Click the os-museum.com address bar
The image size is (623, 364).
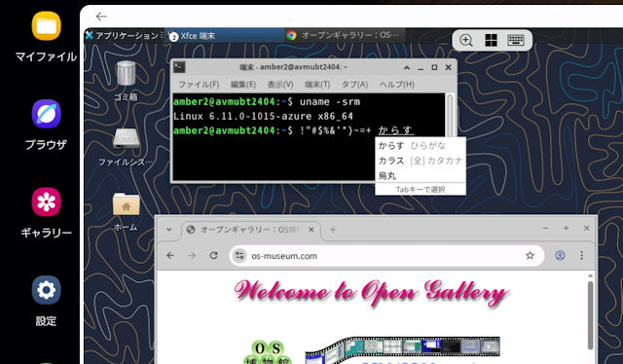point(386,256)
